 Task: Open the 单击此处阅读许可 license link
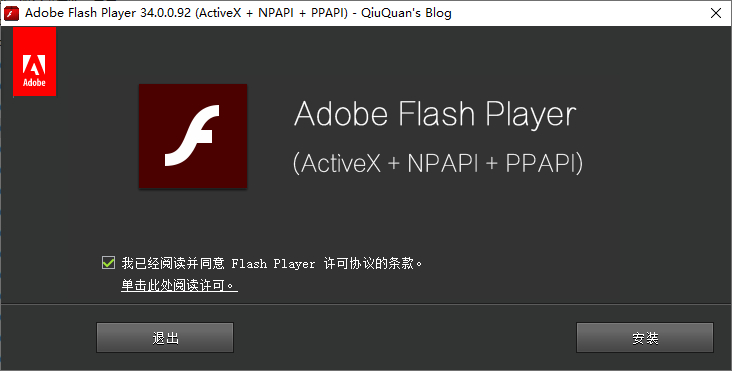(x=179, y=285)
